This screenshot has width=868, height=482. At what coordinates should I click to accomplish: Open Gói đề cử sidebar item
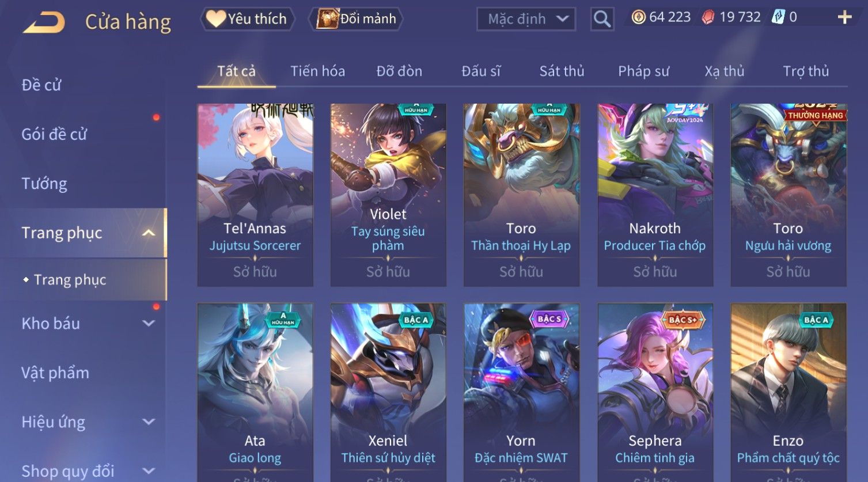coord(54,134)
